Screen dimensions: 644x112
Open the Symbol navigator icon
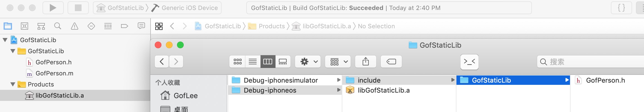pos(41,26)
